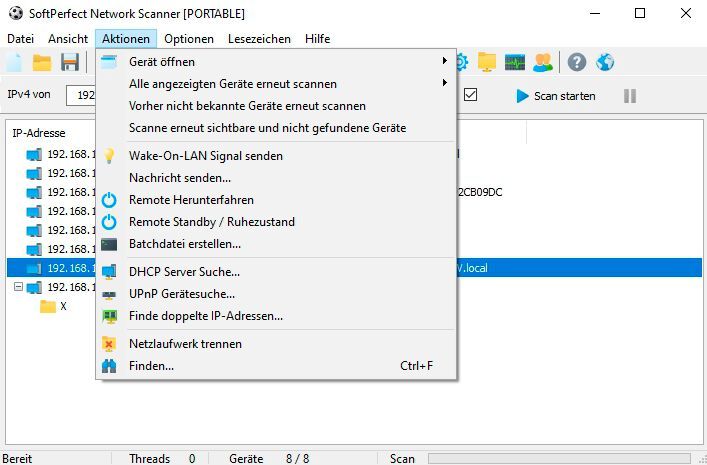Choose Batchdatei erstellen
The height and width of the screenshot is (465, 707).
tap(276, 244)
